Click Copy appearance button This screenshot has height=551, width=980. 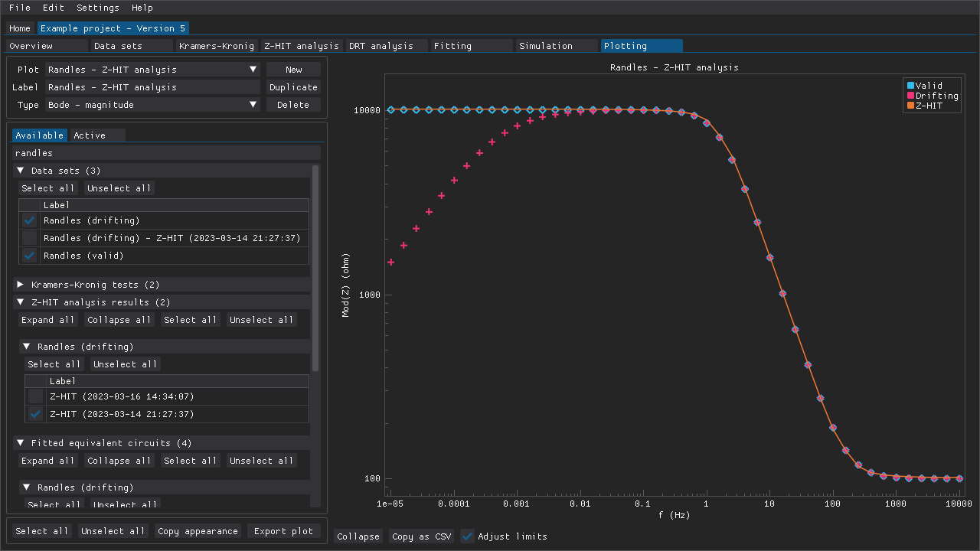(198, 531)
